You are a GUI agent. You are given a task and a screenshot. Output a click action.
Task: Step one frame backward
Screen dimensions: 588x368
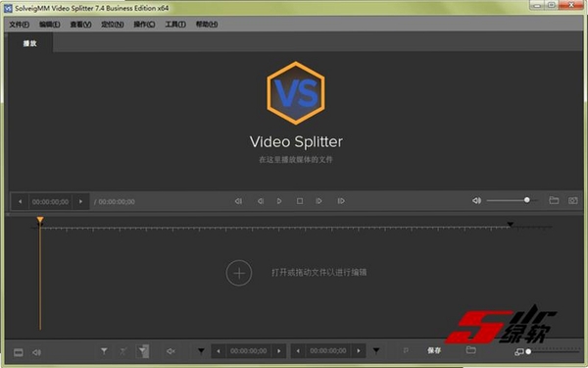click(x=261, y=201)
